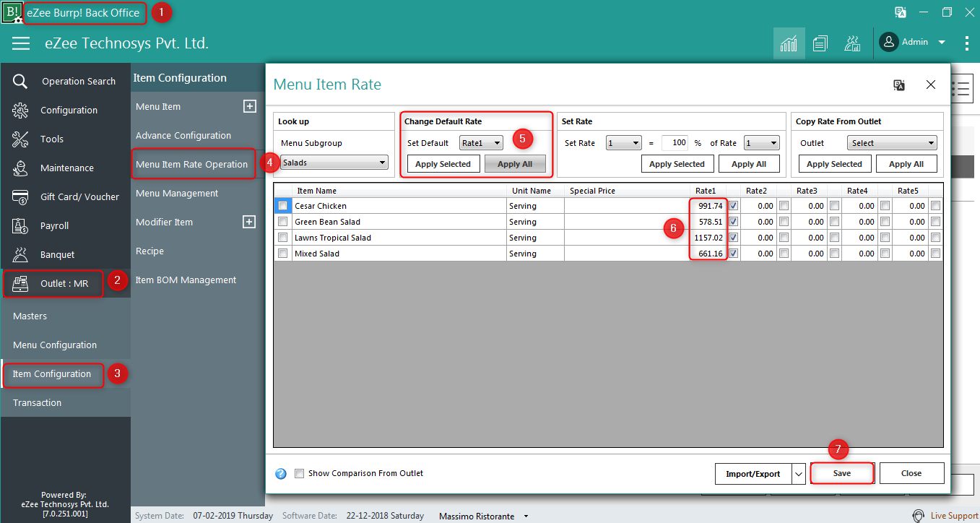Open the hamburger navigation menu
Viewport: 980px width, 523px height.
coord(21,43)
